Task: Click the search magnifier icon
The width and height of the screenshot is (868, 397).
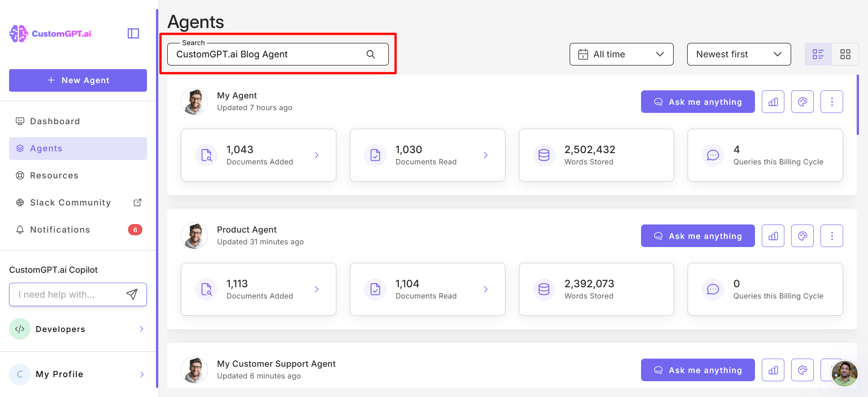Action: click(371, 54)
